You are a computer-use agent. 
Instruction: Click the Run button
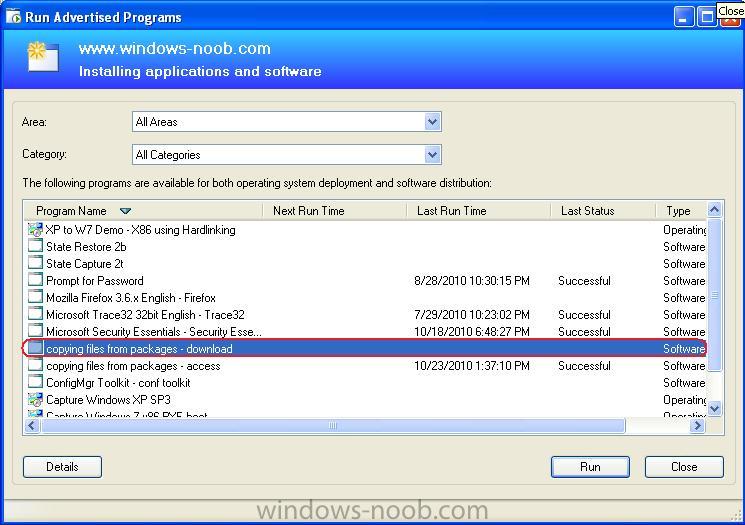coord(590,467)
